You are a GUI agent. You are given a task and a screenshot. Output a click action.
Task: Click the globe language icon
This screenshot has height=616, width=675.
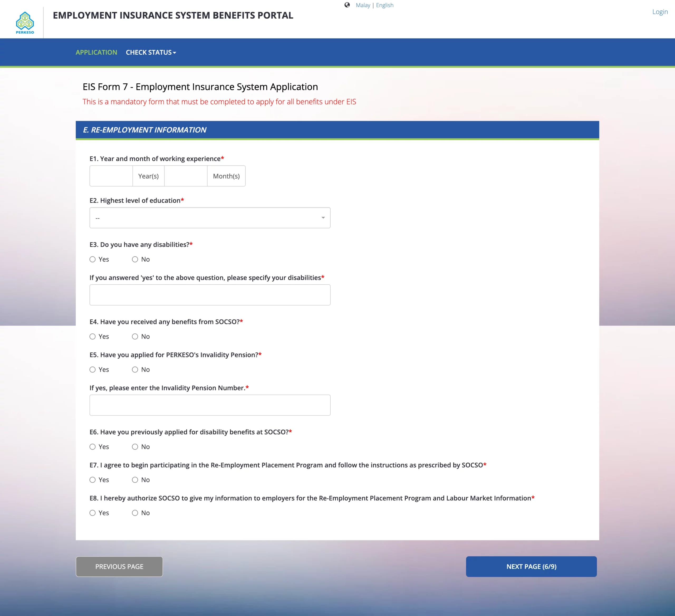click(347, 5)
